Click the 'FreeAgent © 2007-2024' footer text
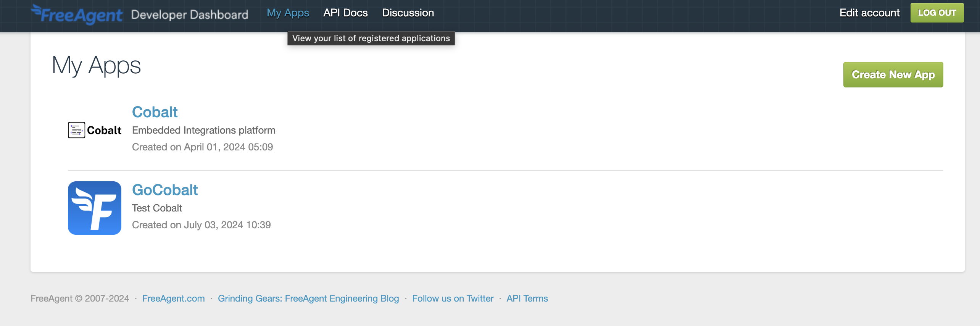Image resolution: width=980 pixels, height=326 pixels. click(x=80, y=299)
